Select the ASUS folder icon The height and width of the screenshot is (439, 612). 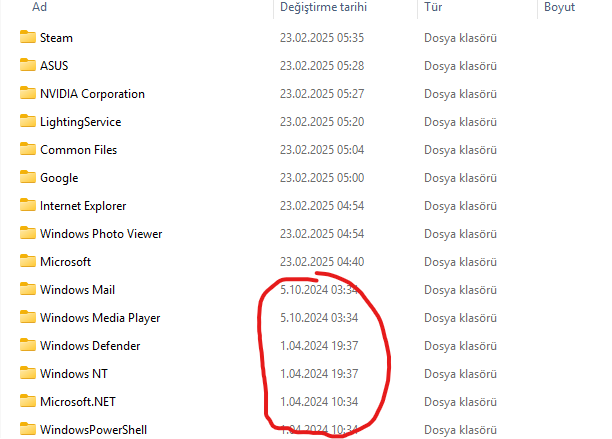point(27,65)
